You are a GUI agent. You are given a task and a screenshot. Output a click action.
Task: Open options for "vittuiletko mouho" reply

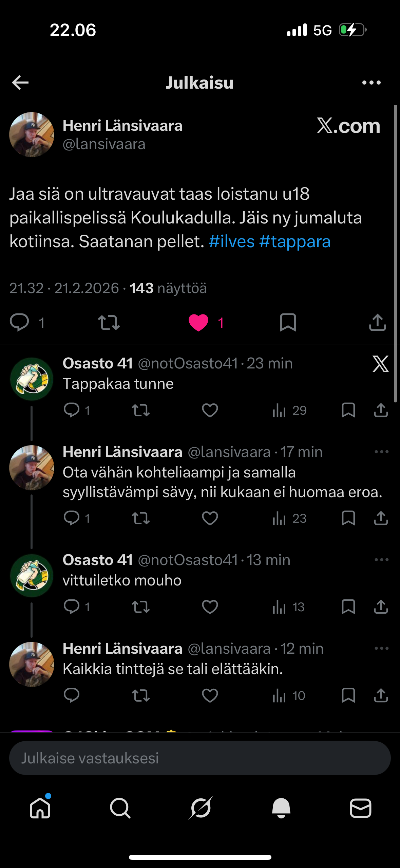coord(381,560)
